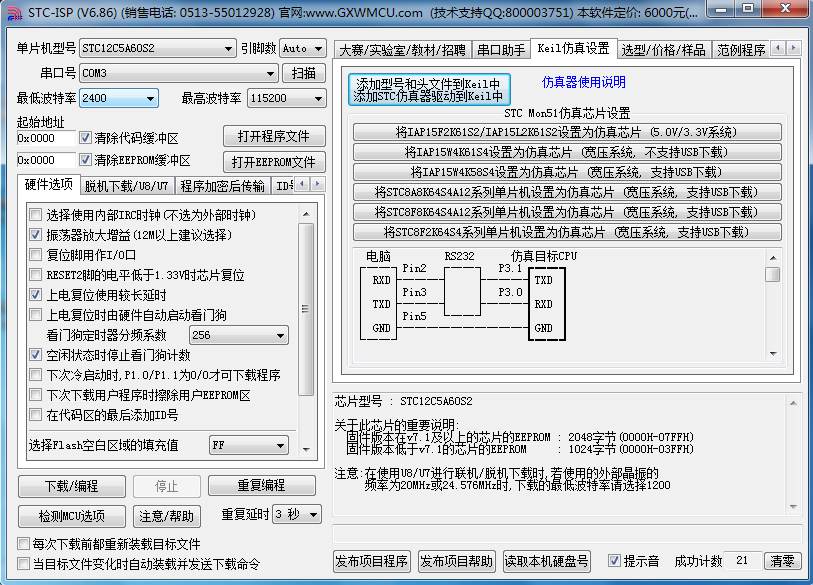
Task: Click 读取本机硬盘号 button
Action: click(x=546, y=561)
